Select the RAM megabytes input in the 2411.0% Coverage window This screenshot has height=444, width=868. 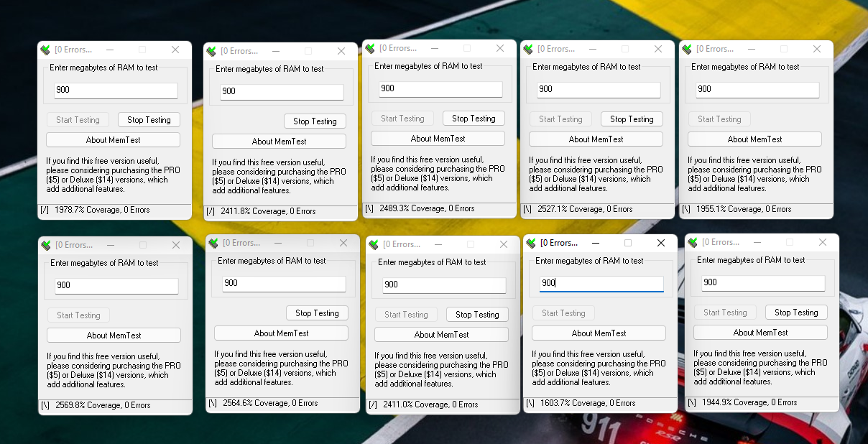click(x=444, y=285)
